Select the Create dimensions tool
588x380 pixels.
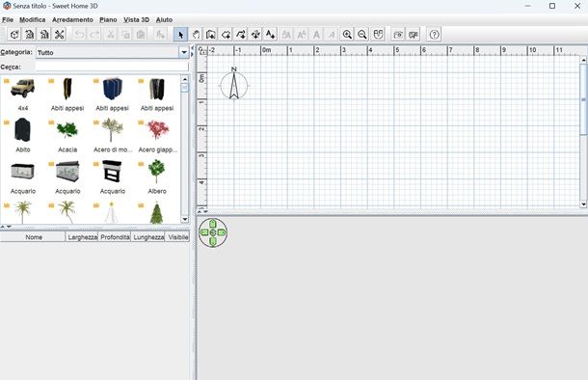click(255, 35)
